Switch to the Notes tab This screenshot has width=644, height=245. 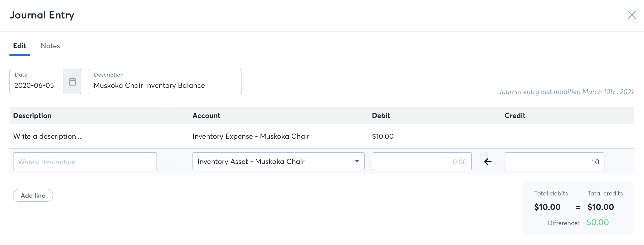click(x=50, y=46)
